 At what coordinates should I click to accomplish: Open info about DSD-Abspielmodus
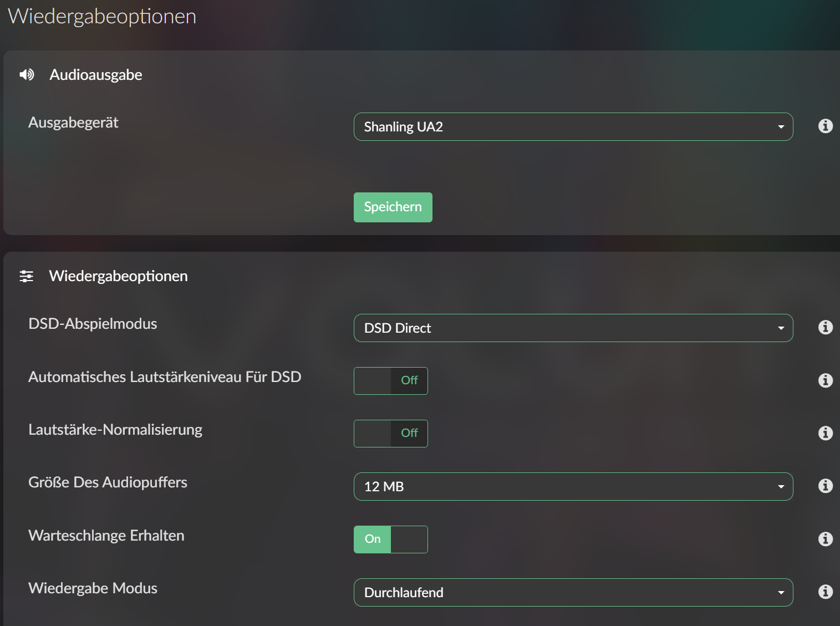[x=825, y=327]
